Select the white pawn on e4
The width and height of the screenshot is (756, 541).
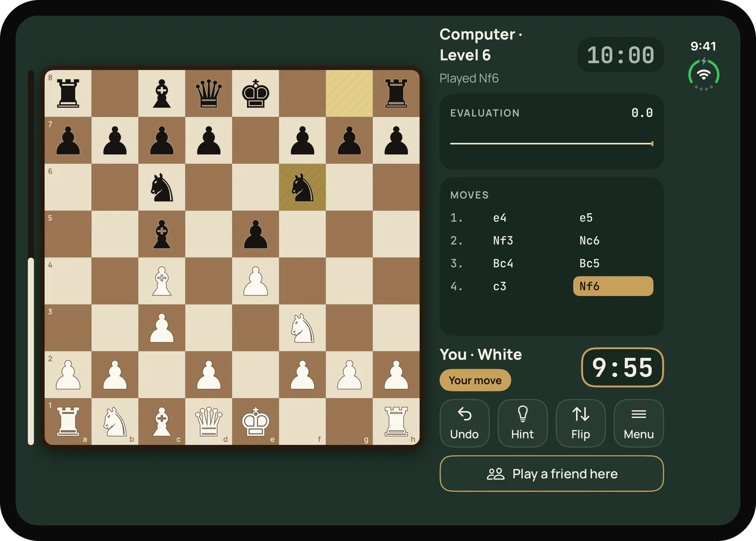(x=255, y=281)
